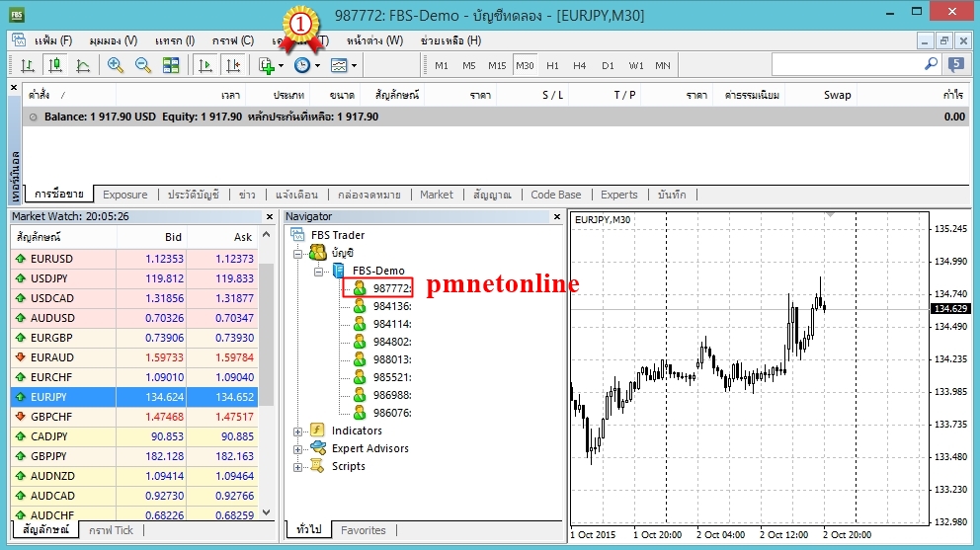Expand the Expert Advisors tree node
Image resolution: width=980 pixels, height=550 pixels.
298,449
